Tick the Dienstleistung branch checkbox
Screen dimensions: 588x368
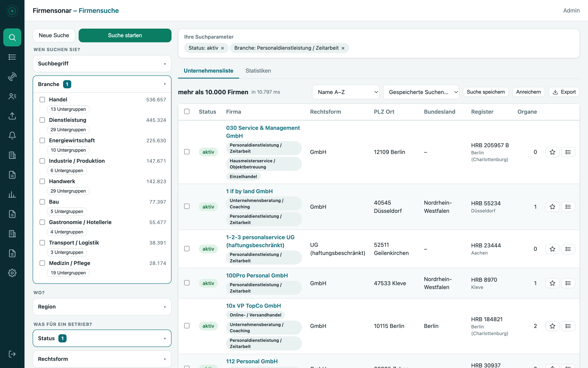[42, 120]
